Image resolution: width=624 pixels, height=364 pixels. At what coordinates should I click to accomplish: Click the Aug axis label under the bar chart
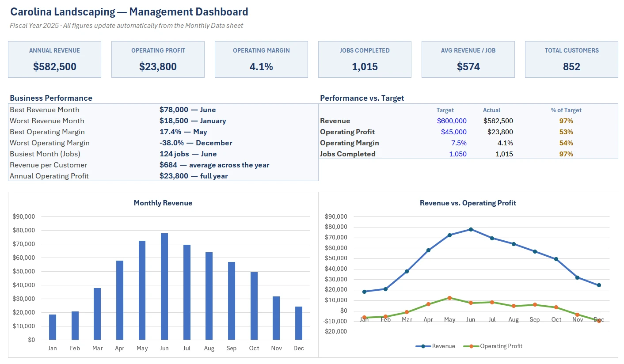pyautogui.click(x=209, y=348)
